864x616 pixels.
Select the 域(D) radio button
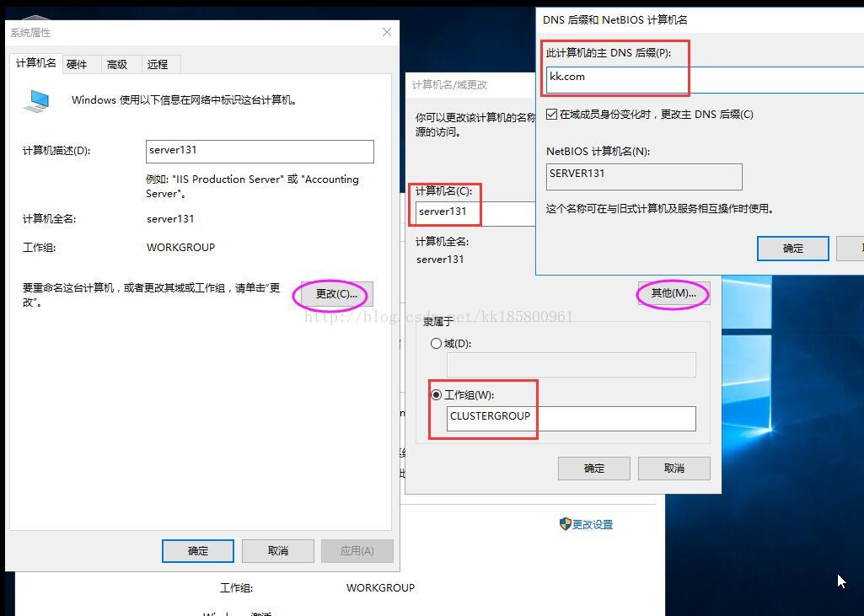[x=436, y=343]
